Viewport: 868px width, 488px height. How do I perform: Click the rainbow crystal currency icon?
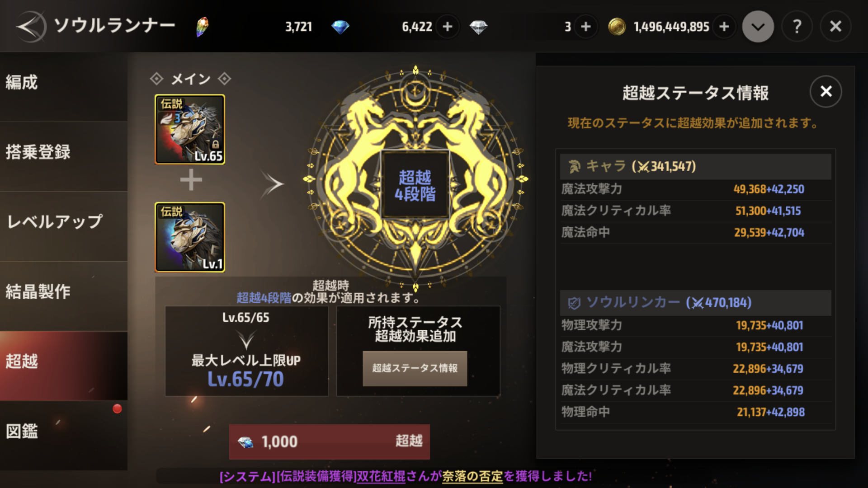click(202, 27)
